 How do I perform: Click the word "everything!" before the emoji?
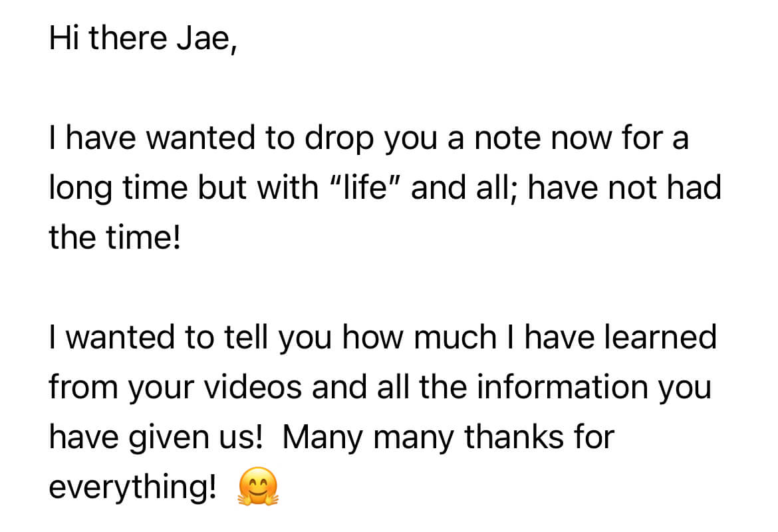[x=133, y=487]
